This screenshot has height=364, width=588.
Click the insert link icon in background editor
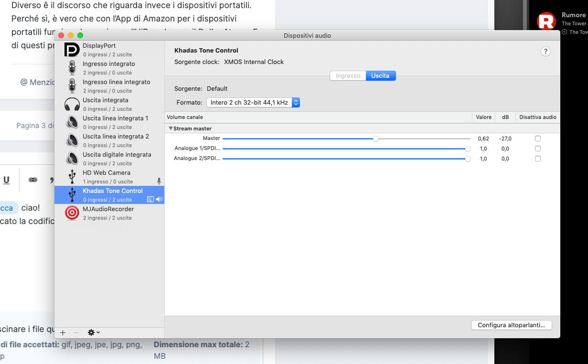click(32, 180)
